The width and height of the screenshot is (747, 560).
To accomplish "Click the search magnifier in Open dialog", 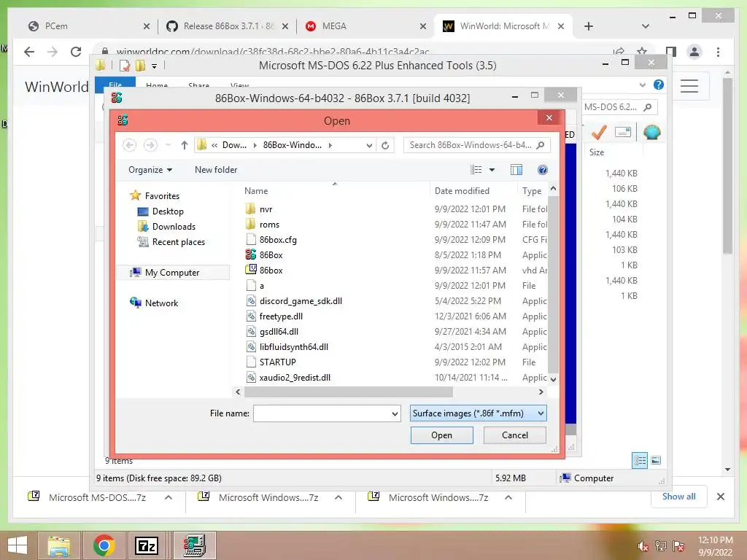I will tap(541, 145).
